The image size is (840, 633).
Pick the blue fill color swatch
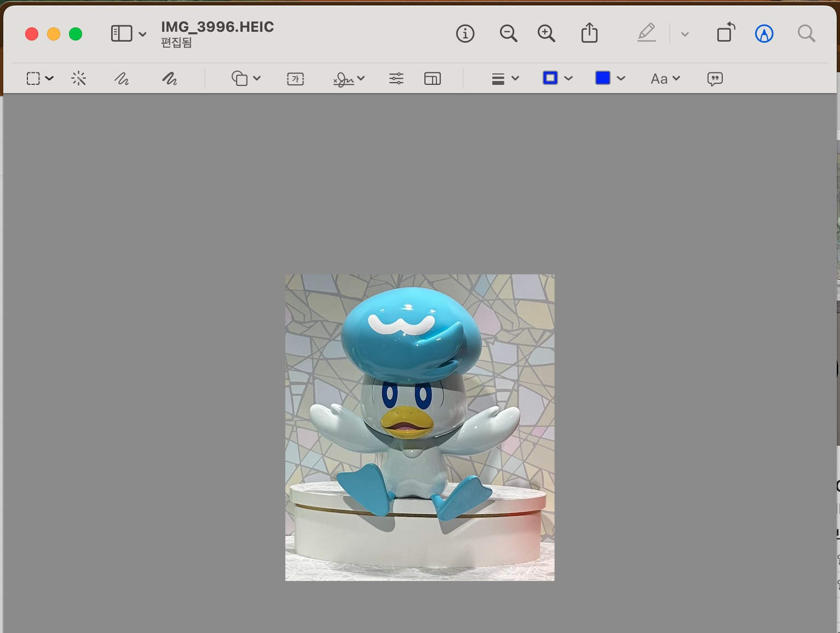point(603,78)
